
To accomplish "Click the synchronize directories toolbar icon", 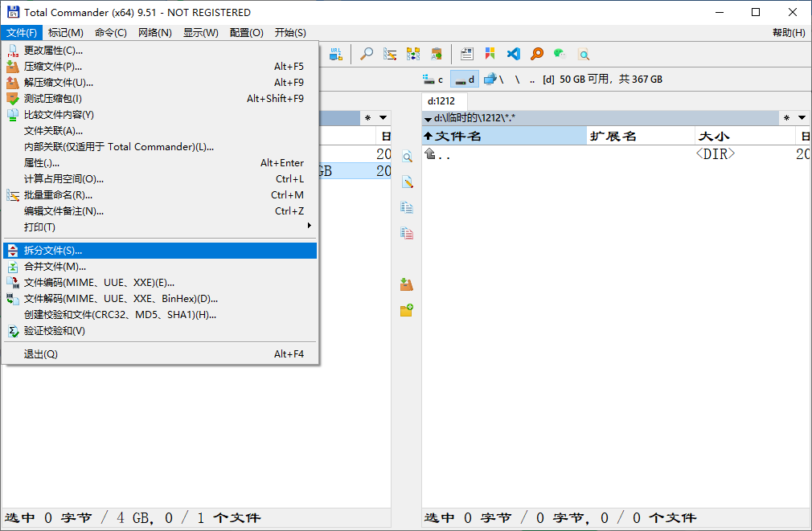I will (413, 54).
